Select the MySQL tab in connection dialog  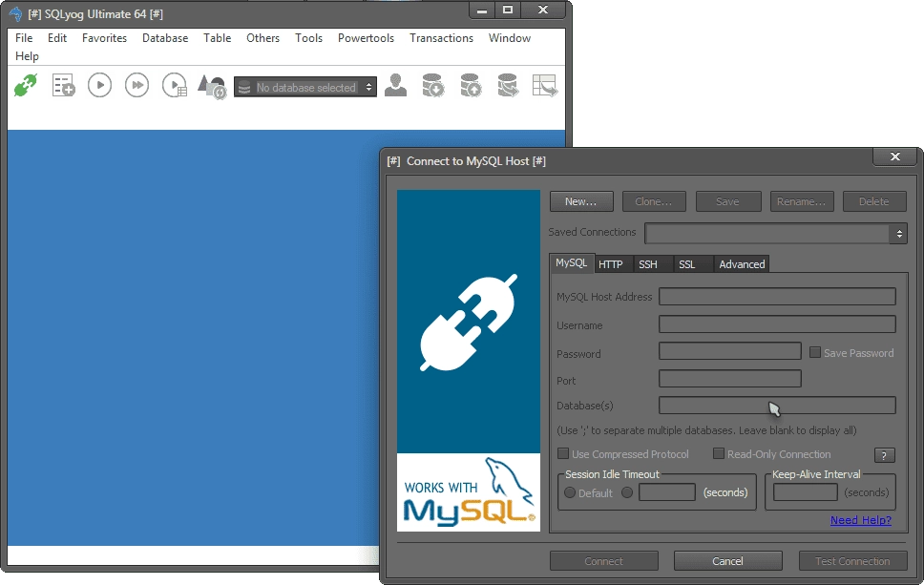572,262
